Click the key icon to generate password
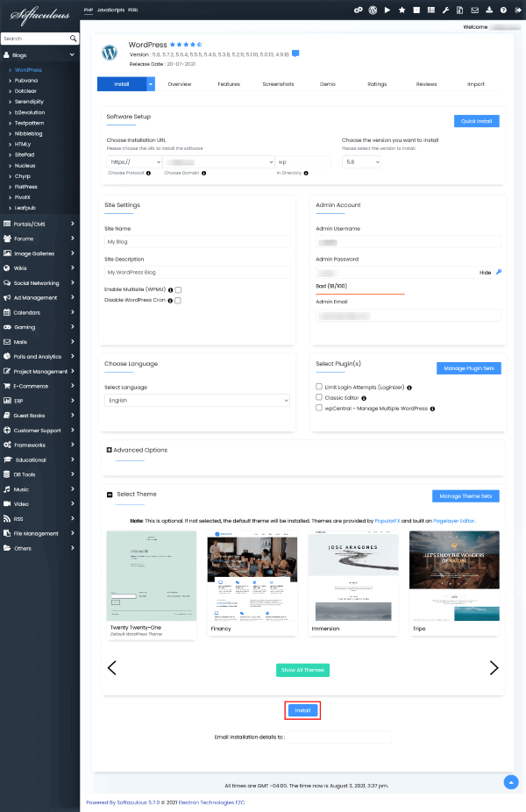Image resolution: width=526 pixels, height=812 pixels. pos(499,273)
